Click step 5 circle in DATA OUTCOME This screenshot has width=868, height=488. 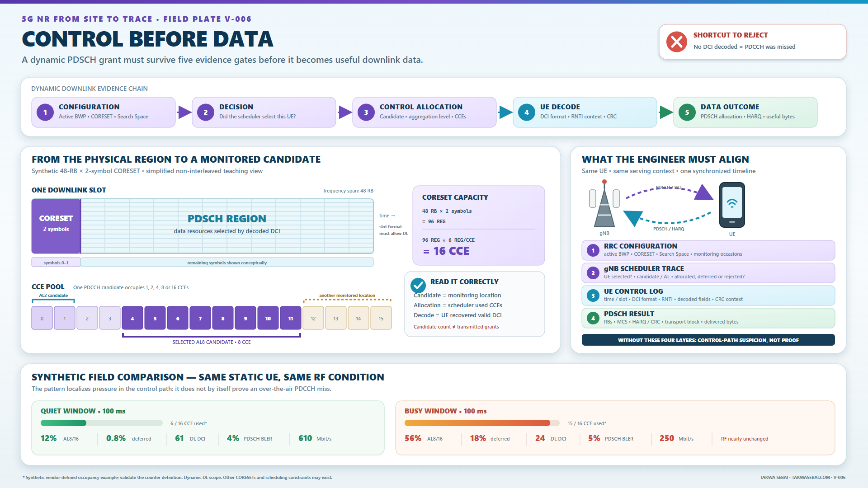click(687, 112)
